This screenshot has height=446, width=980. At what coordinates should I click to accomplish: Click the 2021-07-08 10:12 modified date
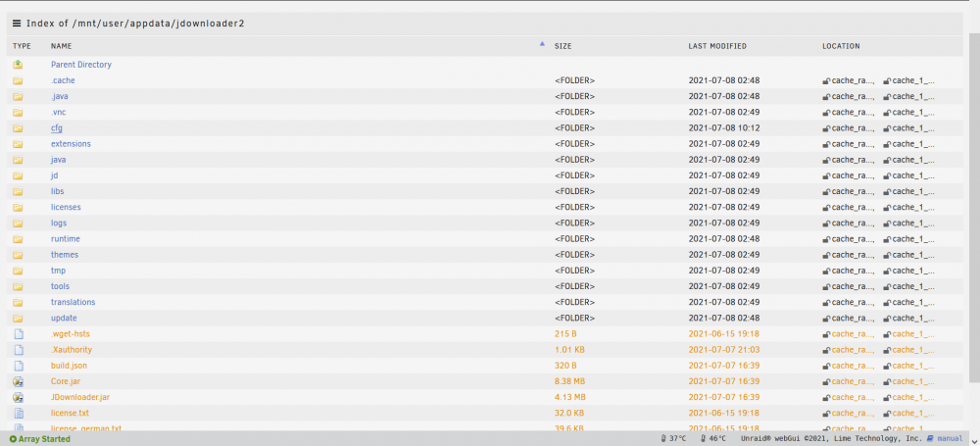[x=724, y=128]
